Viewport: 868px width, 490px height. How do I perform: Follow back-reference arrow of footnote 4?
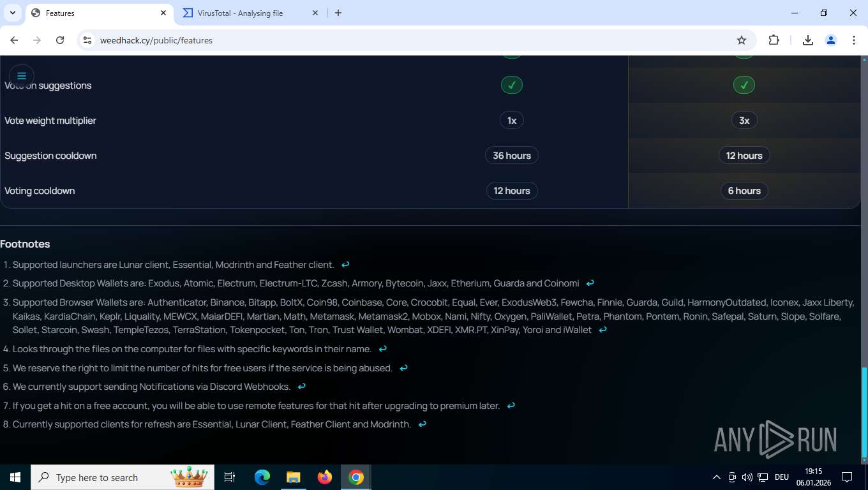383,349
